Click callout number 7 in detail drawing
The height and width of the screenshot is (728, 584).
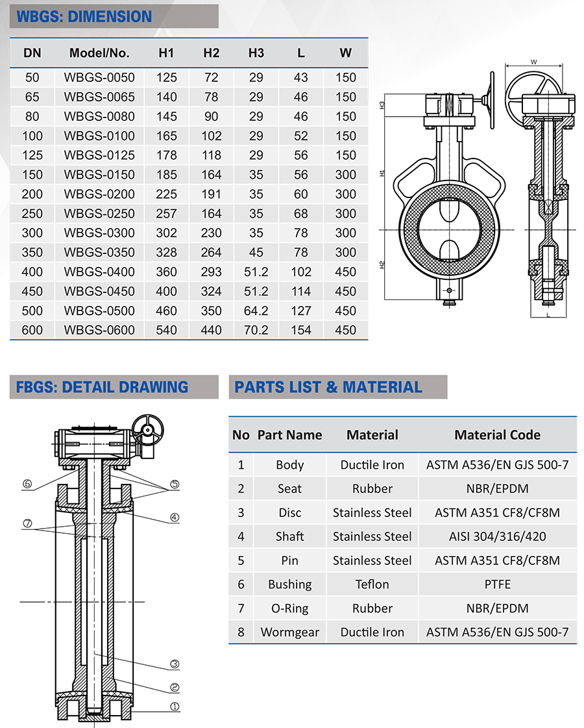27,523
